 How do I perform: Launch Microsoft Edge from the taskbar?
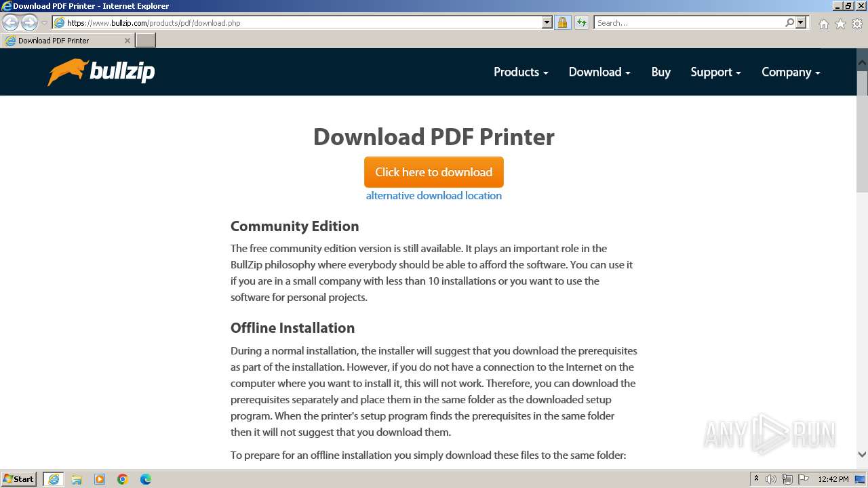(146, 479)
